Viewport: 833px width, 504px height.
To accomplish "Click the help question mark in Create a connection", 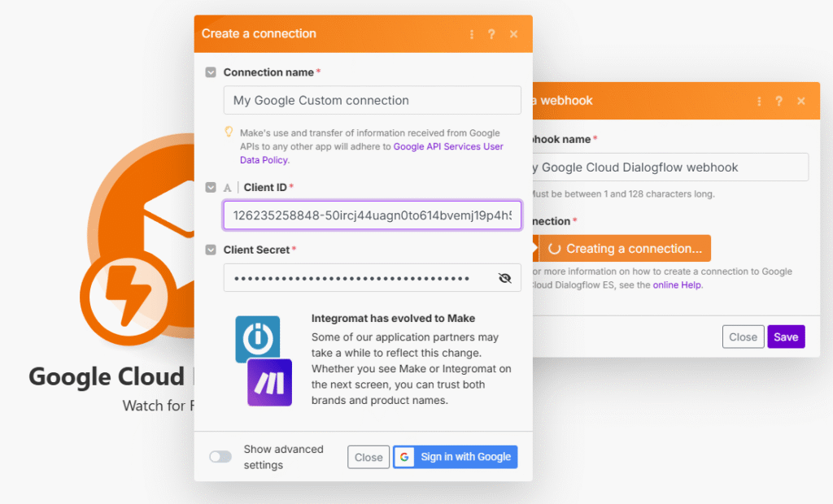I will (x=491, y=34).
